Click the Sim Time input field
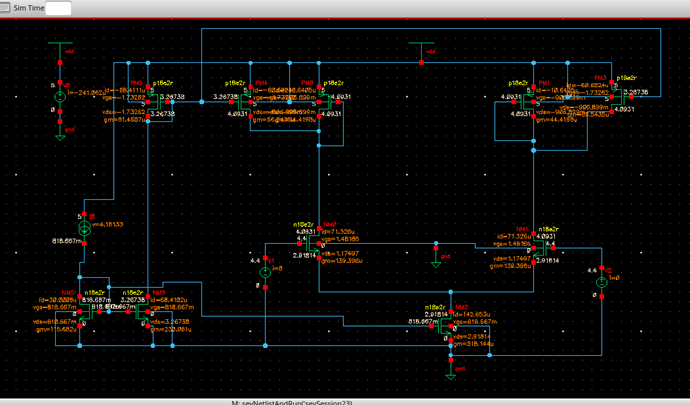Screen dimensions: 690x405 pos(58,8)
